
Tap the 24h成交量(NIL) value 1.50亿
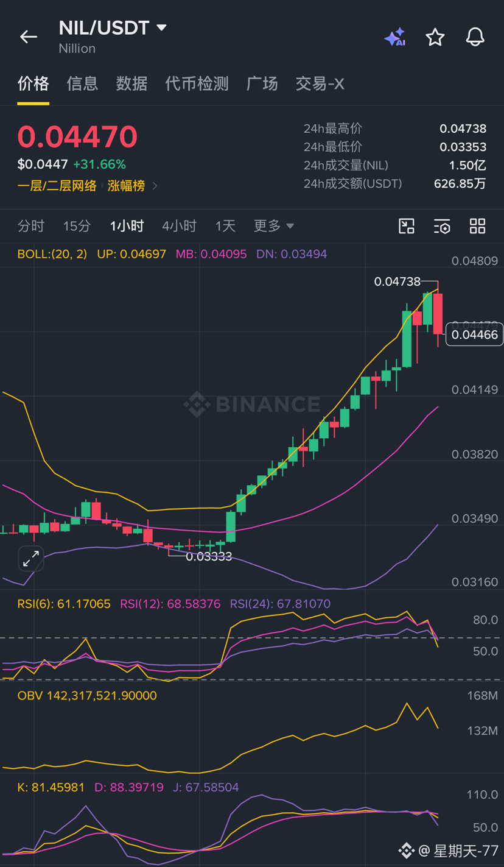pos(467,165)
